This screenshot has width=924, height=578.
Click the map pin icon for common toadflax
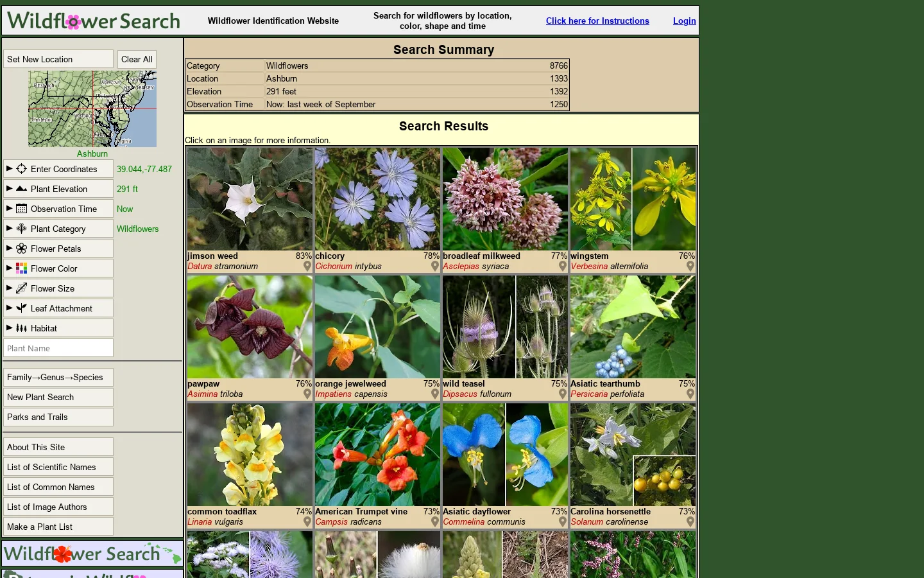click(307, 521)
